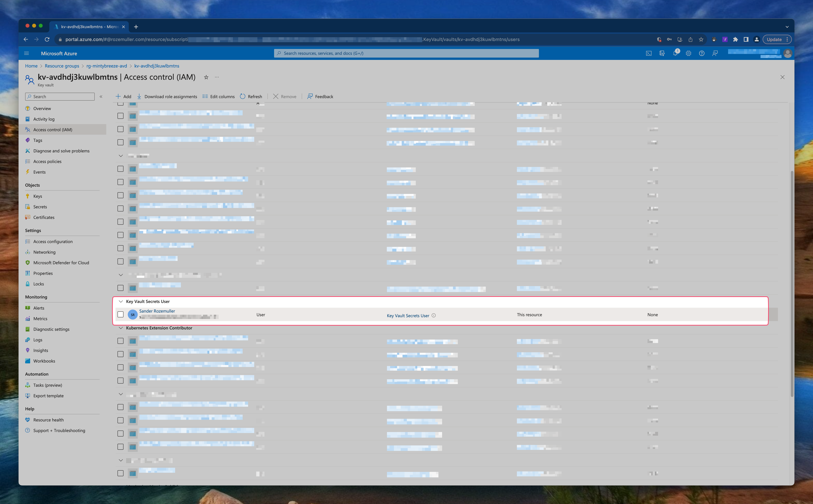This screenshot has height=504, width=813.
Task: Open Sander Rozemuller user link
Action: click(x=157, y=311)
